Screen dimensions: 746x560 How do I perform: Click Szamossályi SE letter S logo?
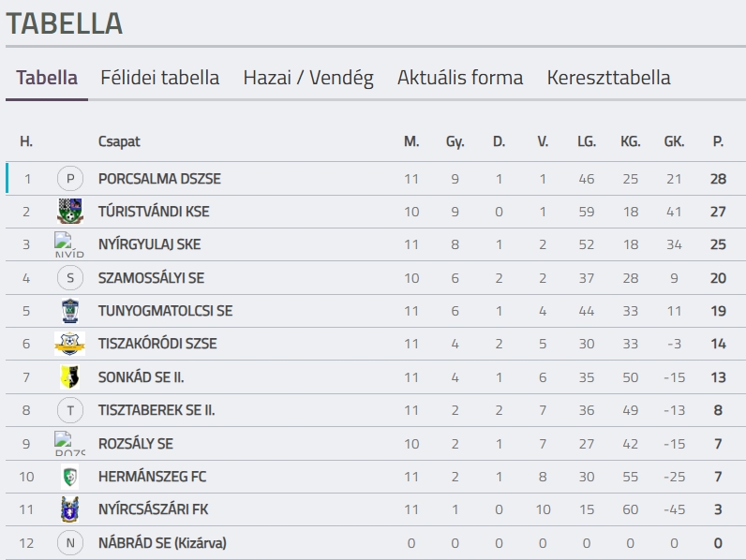(70, 278)
